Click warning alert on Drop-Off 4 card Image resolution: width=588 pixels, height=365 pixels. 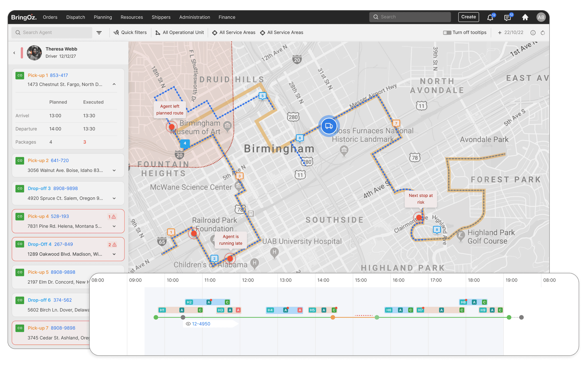pyautogui.click(x=112, y=245)
